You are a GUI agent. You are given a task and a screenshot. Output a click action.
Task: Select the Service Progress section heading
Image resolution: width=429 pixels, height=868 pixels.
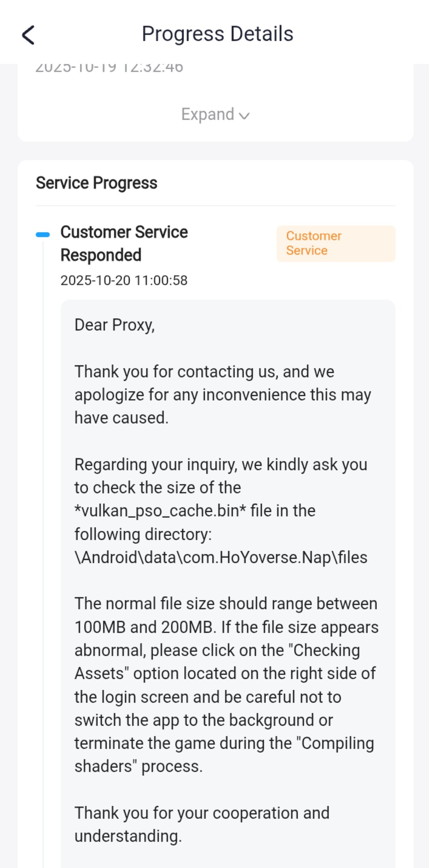point(97,183)
